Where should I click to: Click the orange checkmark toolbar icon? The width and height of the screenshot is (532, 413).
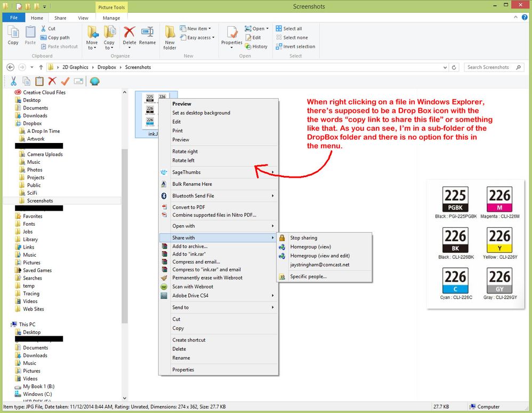pyautogui.click(x=65, y=81)
